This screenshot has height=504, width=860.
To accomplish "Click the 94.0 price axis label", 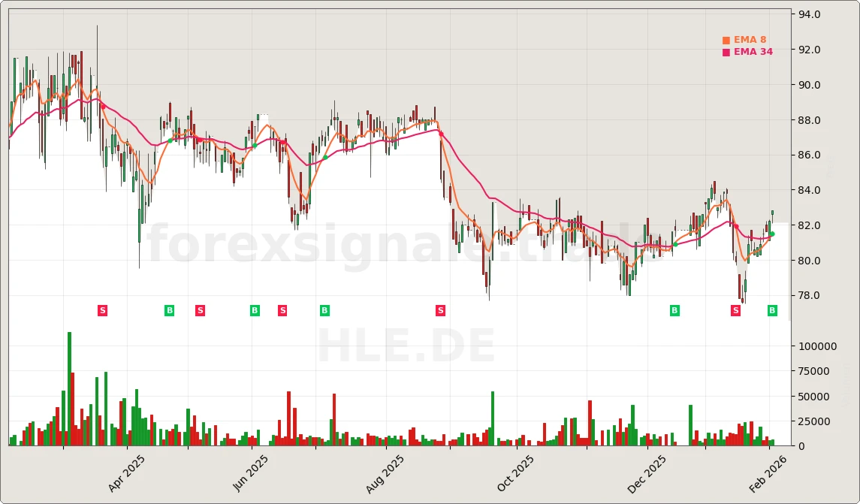I will (x=809, y=14).
